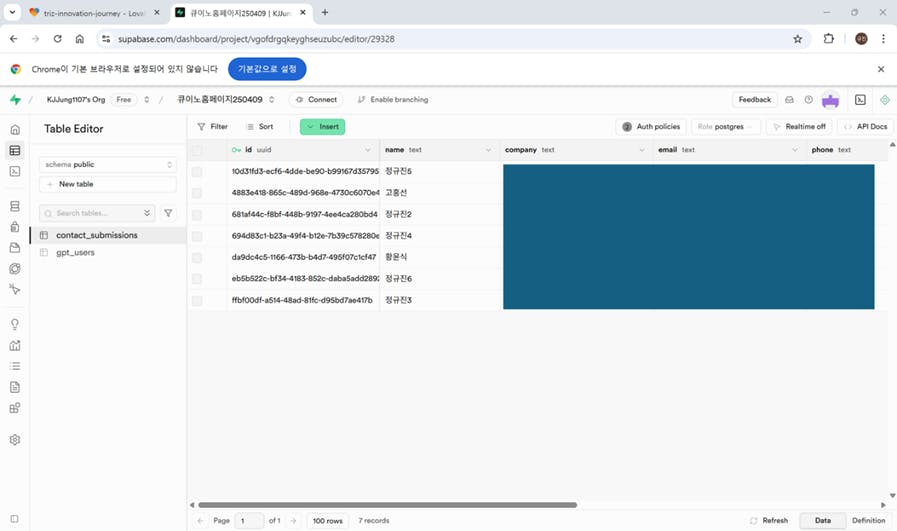Viewport: 897px width, 531px height.
Task: Open Chrome extensions puzzle icon
Action: (x=828, y=39)
